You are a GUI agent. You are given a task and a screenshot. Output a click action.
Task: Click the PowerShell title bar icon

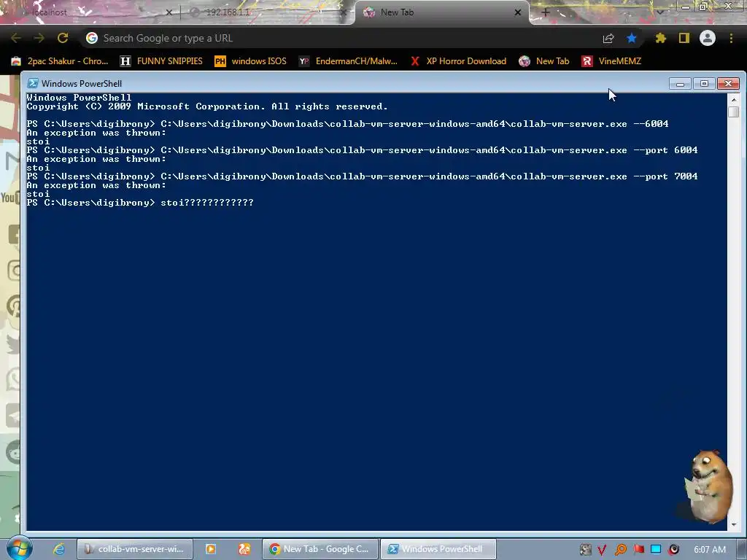click(32, 83)
